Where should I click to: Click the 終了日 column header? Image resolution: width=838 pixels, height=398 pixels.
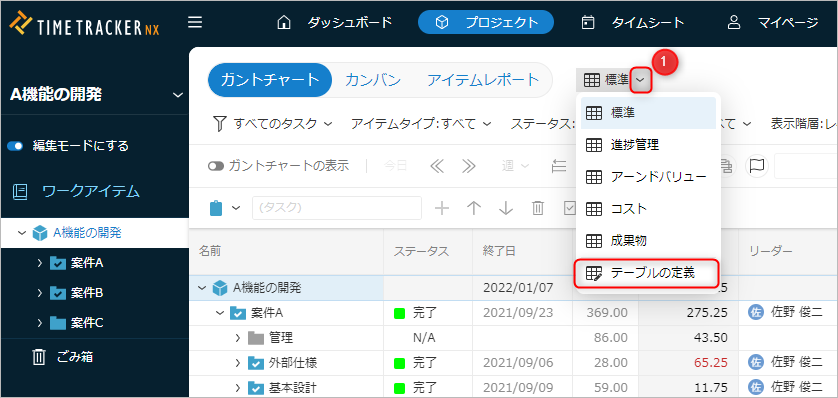pos(523,252)
